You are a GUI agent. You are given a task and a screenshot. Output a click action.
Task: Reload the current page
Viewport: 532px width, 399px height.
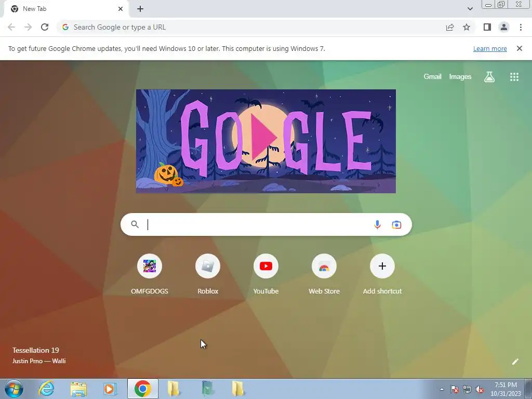[x=45, y=27]
